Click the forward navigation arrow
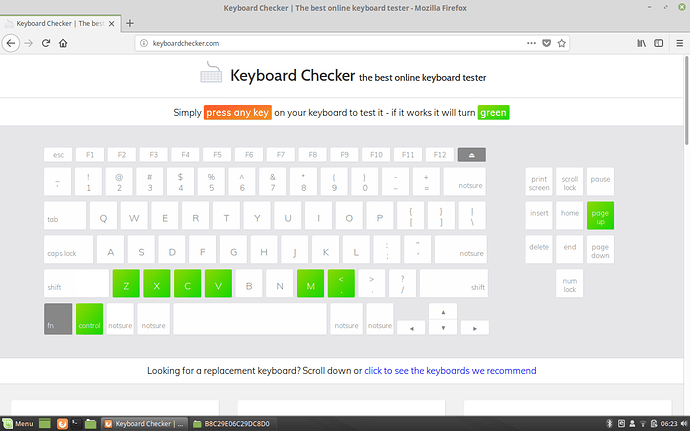This screenshot has height=431, width=690. [x=29, y=43]
